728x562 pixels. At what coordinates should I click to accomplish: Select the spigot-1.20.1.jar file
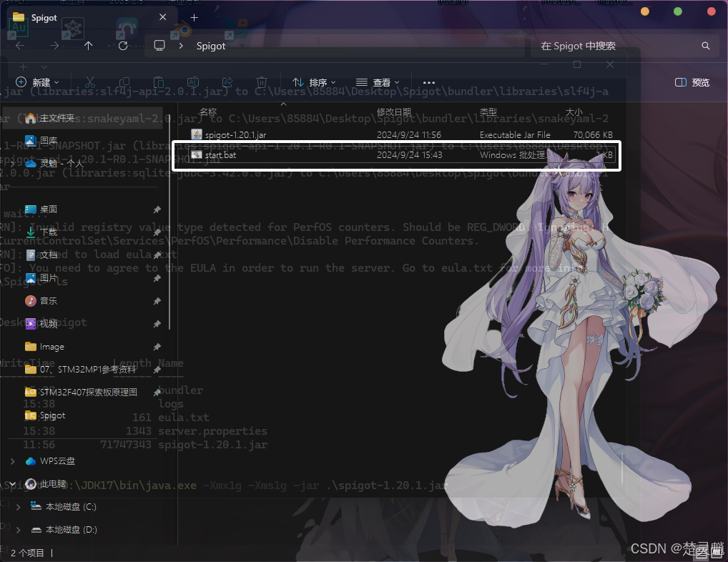[x=402, y=134]
